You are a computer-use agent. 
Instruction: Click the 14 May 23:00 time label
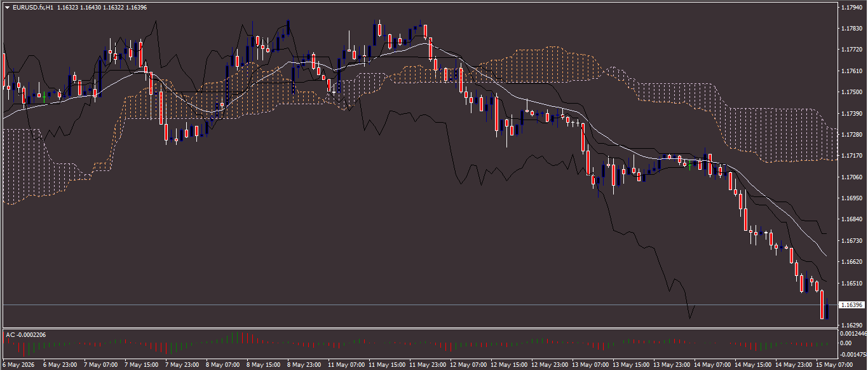(x=794, y=366)
